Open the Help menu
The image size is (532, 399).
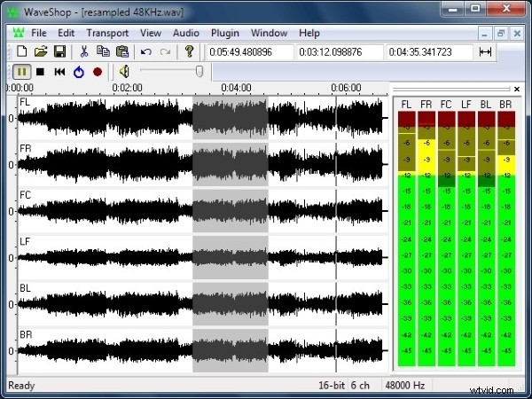(x=309, y=33)
